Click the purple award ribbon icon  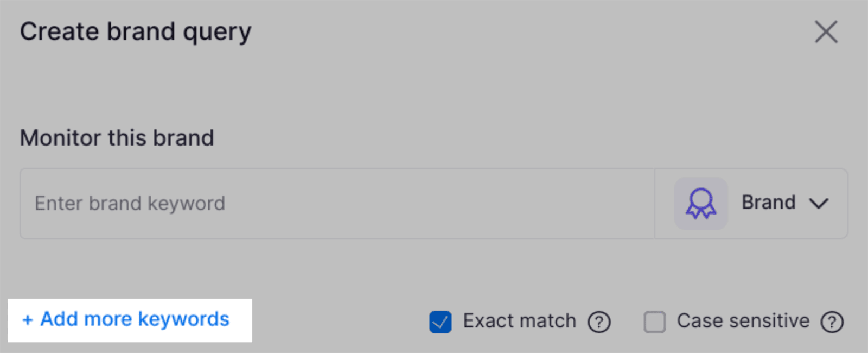[x=700, y=203]
